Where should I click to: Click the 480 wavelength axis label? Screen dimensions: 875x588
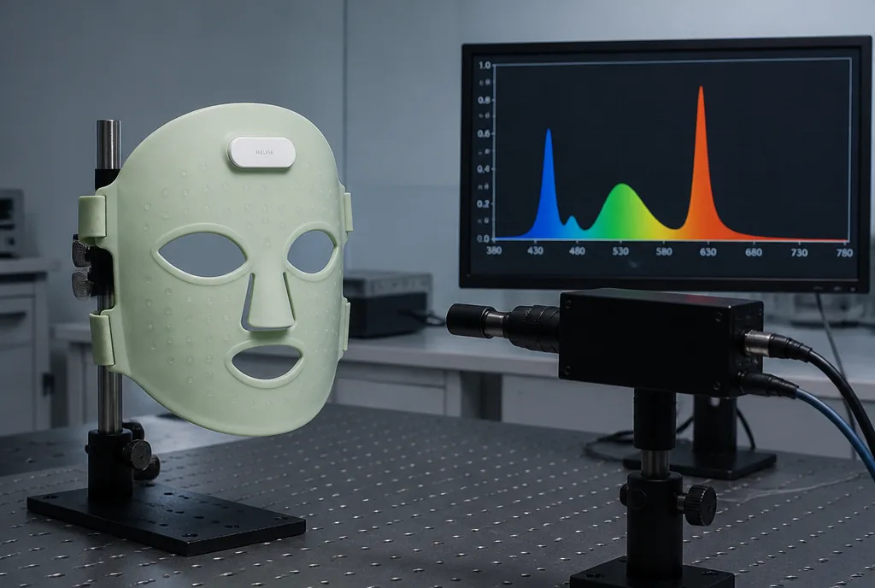coord(577,251)
